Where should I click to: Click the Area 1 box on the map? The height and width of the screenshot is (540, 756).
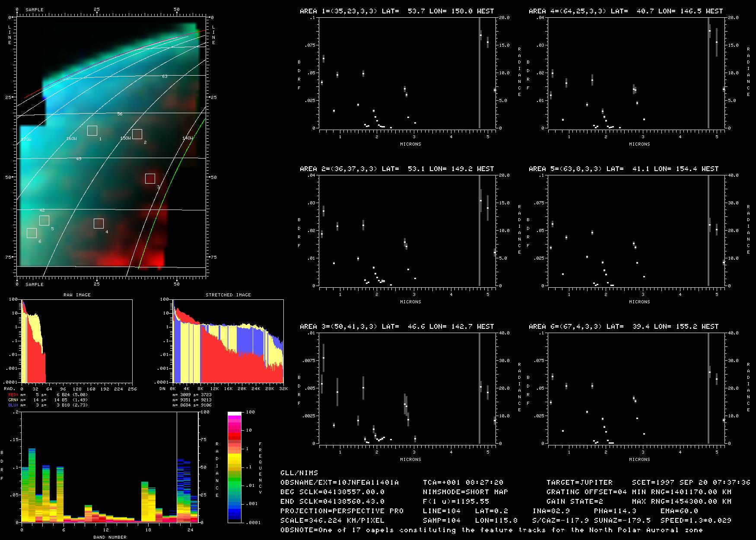[92, 131]
